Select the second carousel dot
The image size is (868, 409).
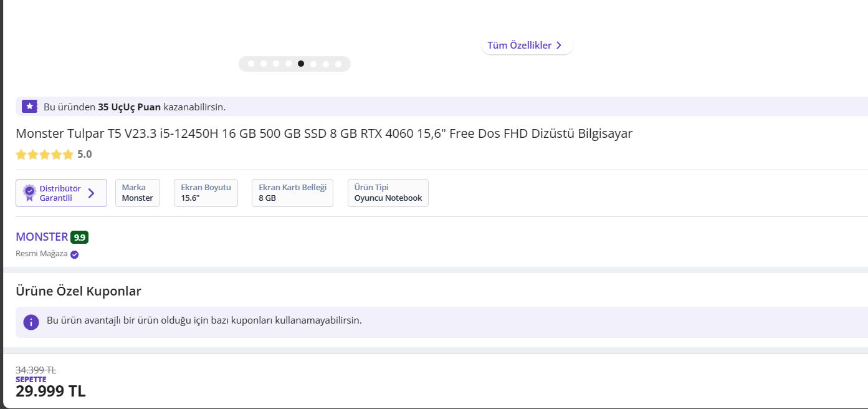click(x=264, y=64)
